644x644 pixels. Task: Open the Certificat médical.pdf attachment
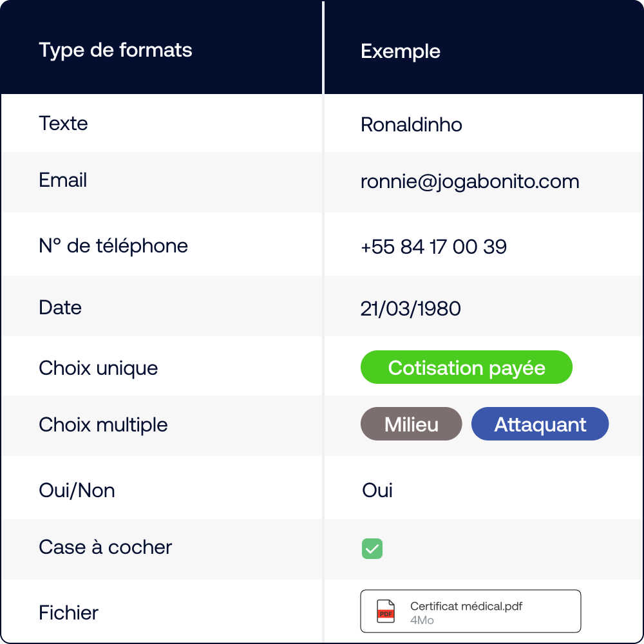[471, 611]
